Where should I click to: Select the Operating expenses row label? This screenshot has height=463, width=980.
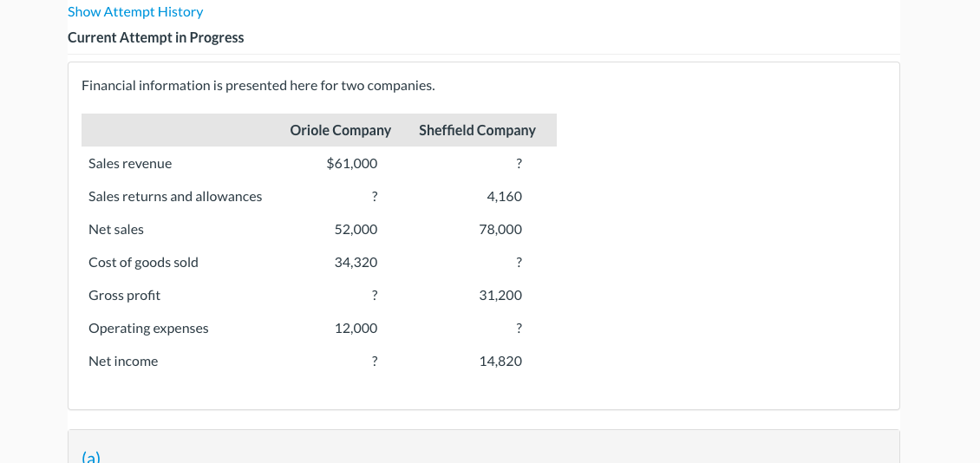pyautogui.click(x=148, y=328)
